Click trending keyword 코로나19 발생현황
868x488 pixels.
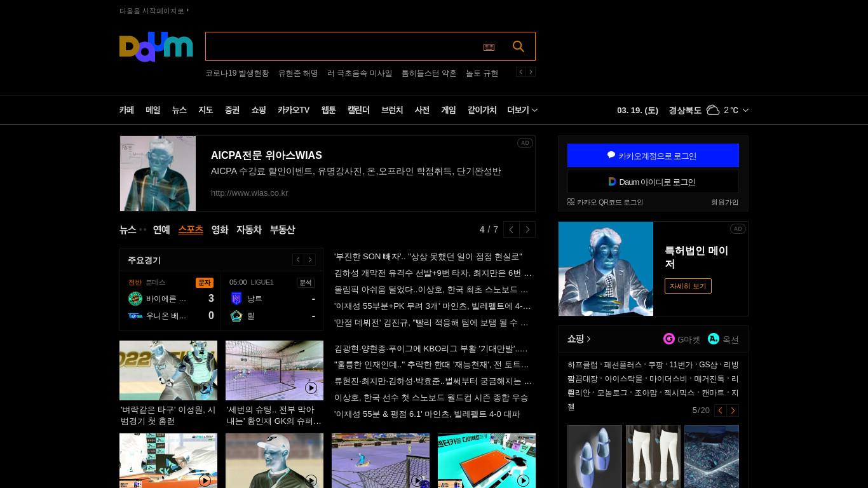(x=237, y=73)
